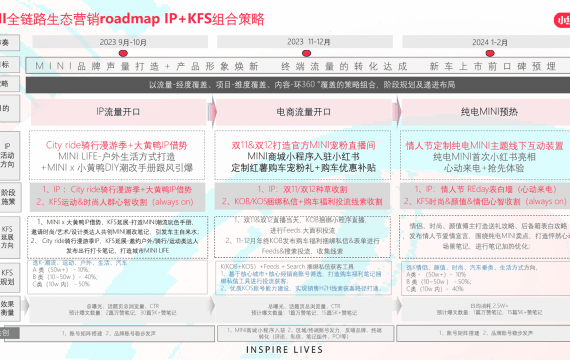Click the arrow between IP流量开口 and 电商流量开口
The width and height of the screenshot is (570, 360).
coord(212,111)
